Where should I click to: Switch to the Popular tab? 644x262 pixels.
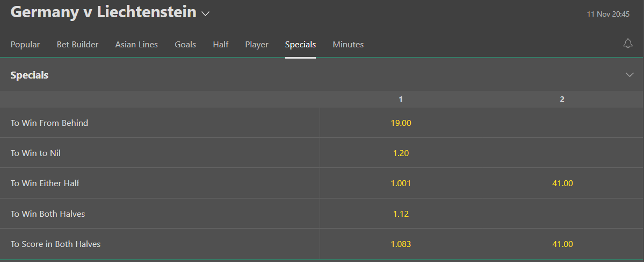click(25, 45)
